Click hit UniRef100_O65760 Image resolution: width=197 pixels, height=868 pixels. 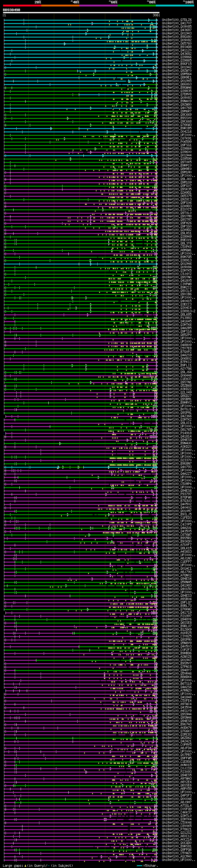pyautogui.click(x=177, y=43)
